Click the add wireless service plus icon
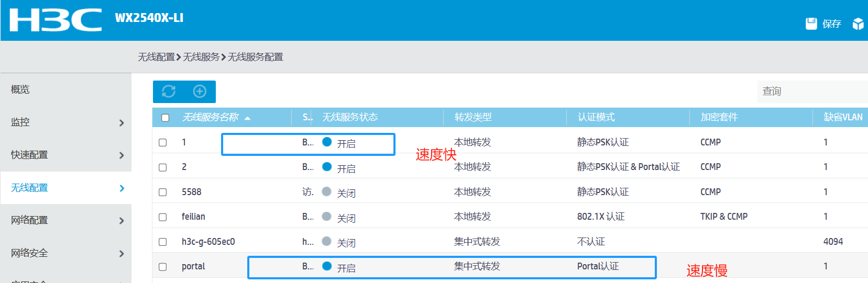This screenshot has width=868, height=283. 200,92
